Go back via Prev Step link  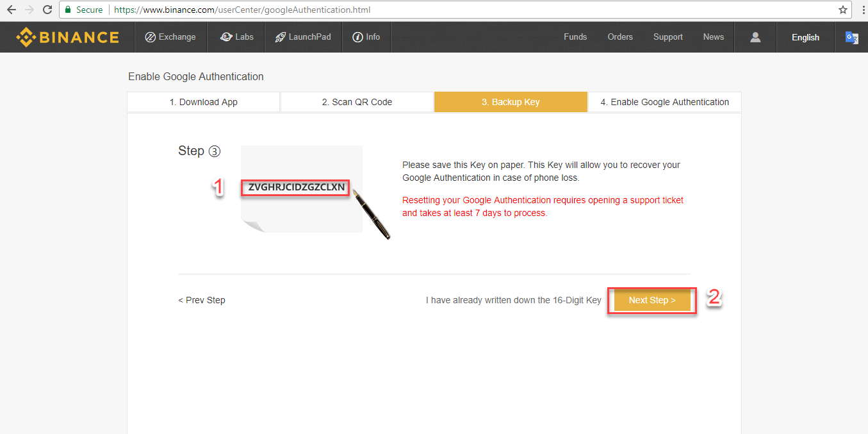pos(202,300)
